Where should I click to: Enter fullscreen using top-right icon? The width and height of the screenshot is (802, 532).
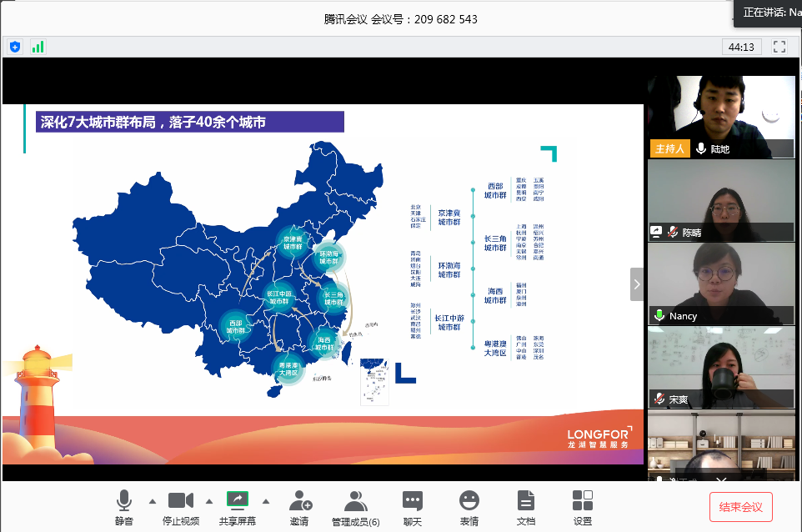tap(779, 47)
